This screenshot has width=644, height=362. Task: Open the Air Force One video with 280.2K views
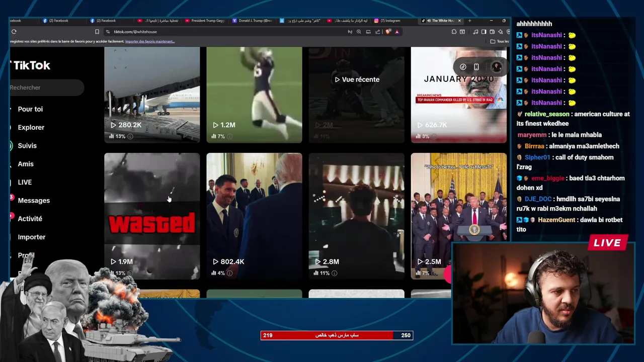[152, 95]
